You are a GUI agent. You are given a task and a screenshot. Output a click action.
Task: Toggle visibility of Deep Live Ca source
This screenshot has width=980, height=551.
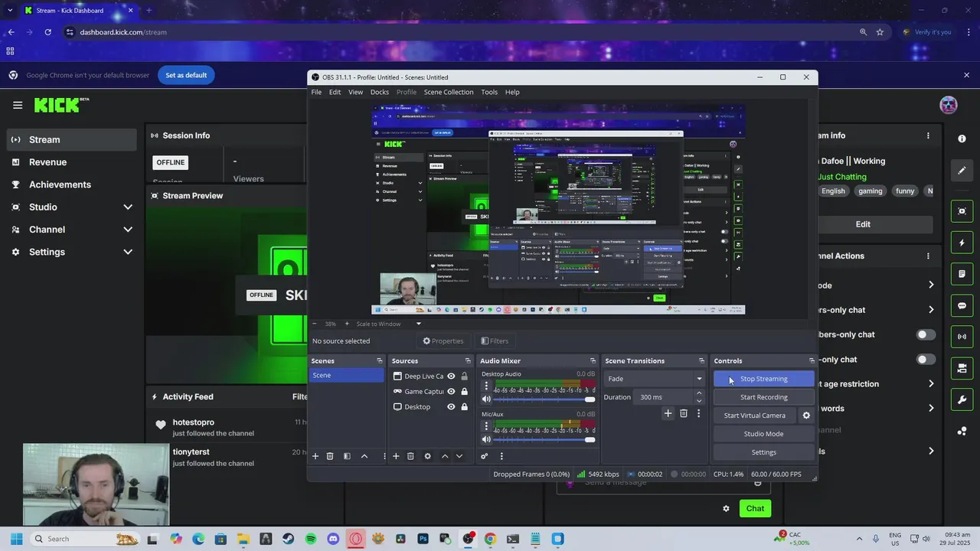451,376
